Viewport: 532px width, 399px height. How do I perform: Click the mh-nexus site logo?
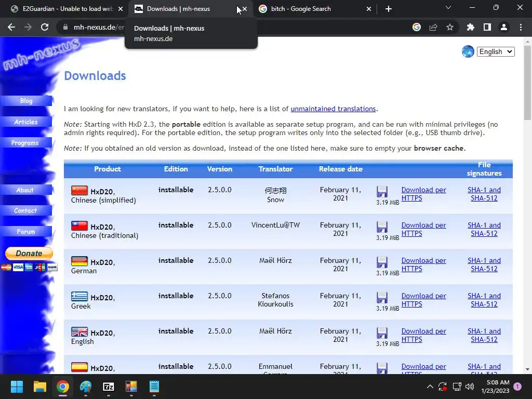[x=41, y=54]
